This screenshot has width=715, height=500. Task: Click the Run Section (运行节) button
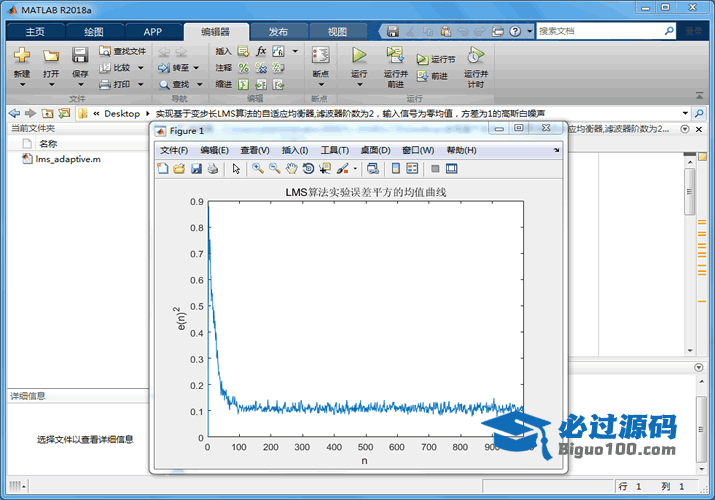[436, 59]
